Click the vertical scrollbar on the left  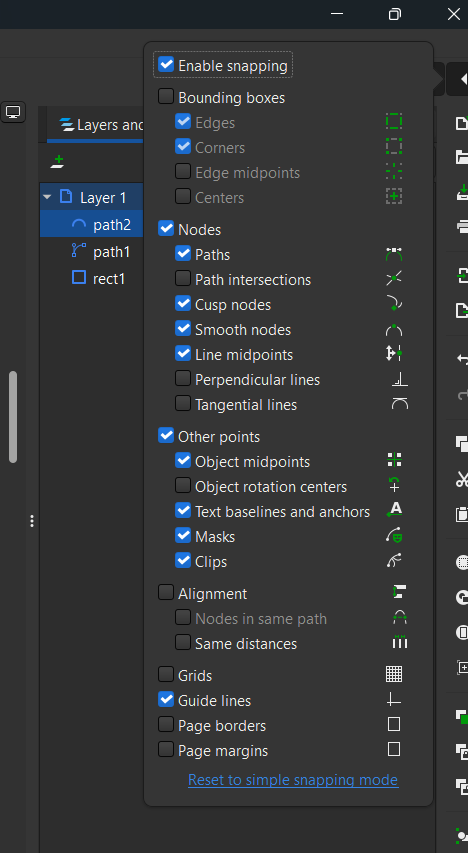pos(13,417)
